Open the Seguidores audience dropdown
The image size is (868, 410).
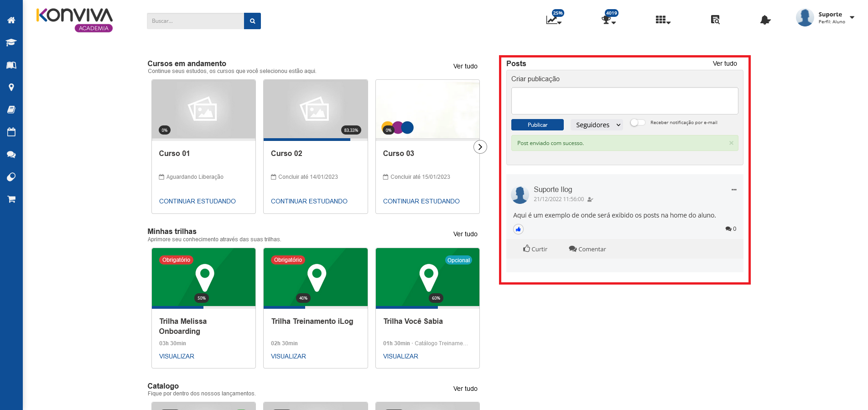[x=597, y=125]
